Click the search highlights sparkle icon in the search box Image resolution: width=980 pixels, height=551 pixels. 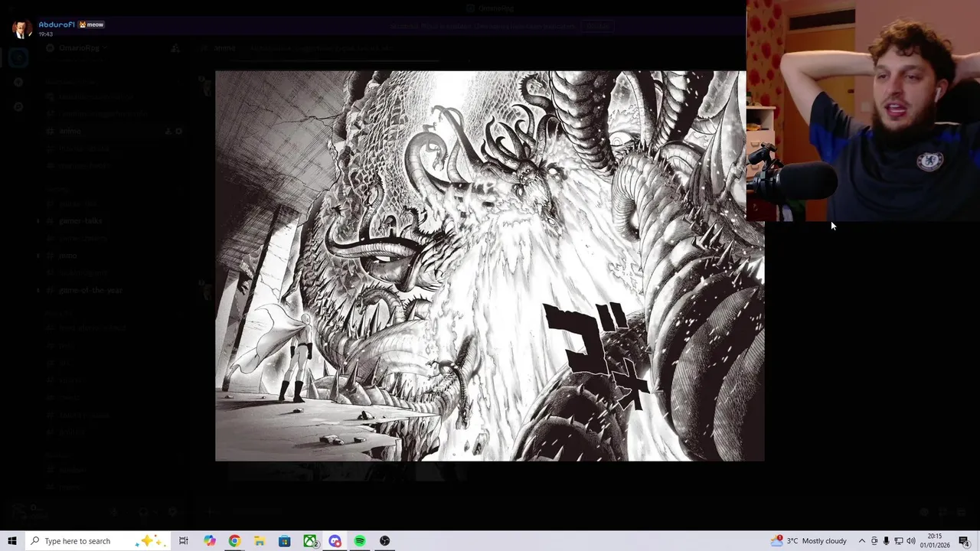[149, 541]
